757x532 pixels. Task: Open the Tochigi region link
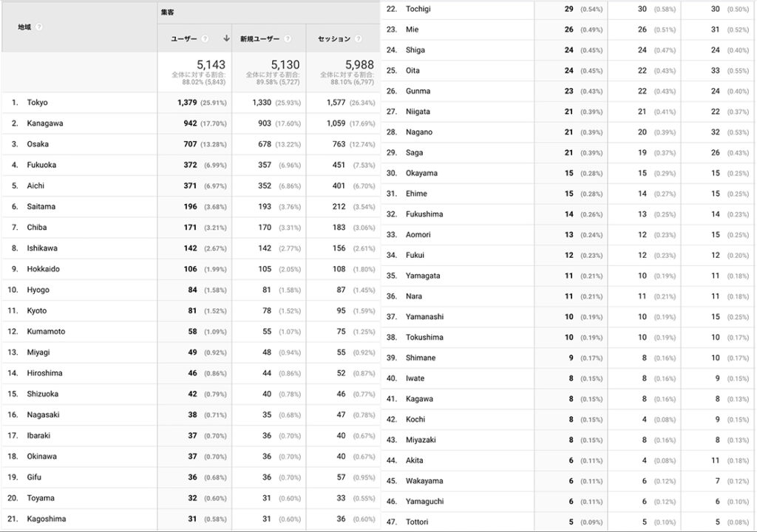pos(418,9)
